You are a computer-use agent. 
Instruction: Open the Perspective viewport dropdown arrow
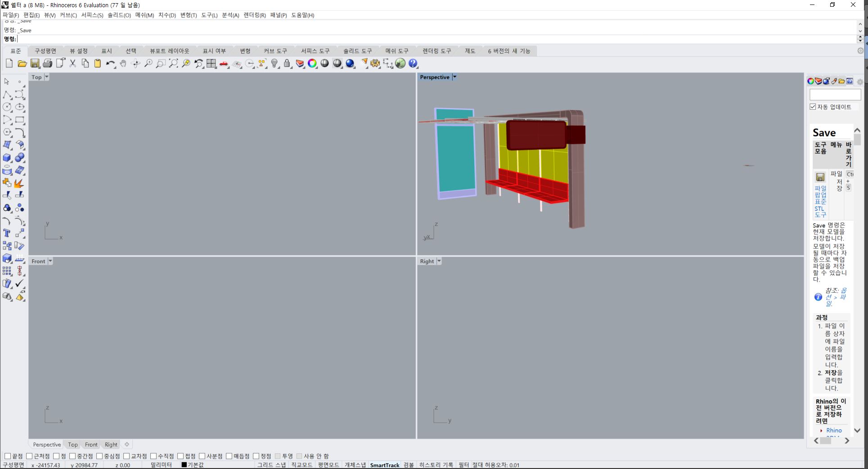coord(454,77)
